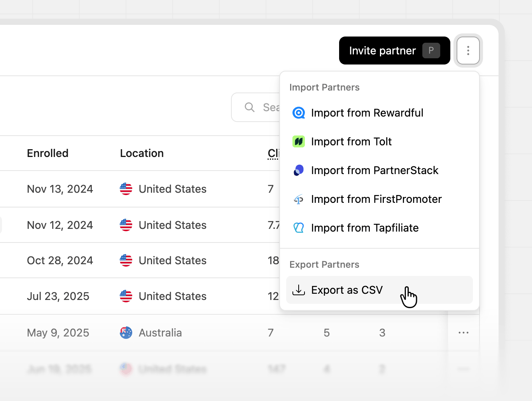Click the value 5 in the Australia row
The height and width of the screenshot is (401, 532).
point(327,333)
